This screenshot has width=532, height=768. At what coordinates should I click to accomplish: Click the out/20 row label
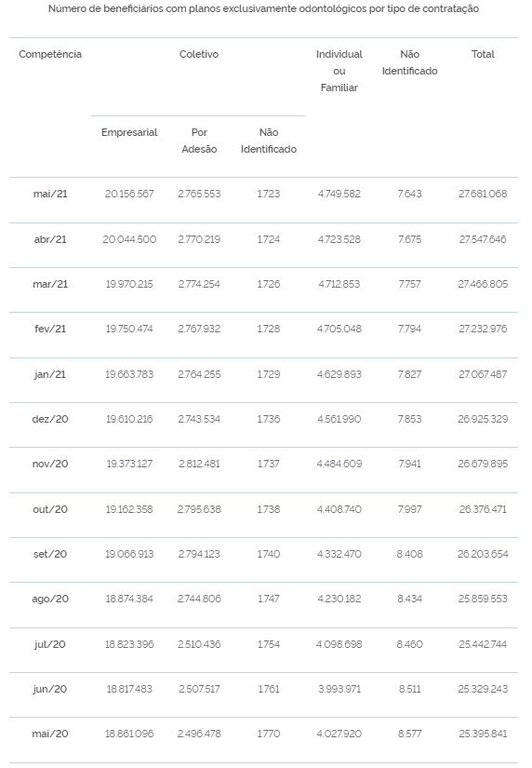point(50,509)
